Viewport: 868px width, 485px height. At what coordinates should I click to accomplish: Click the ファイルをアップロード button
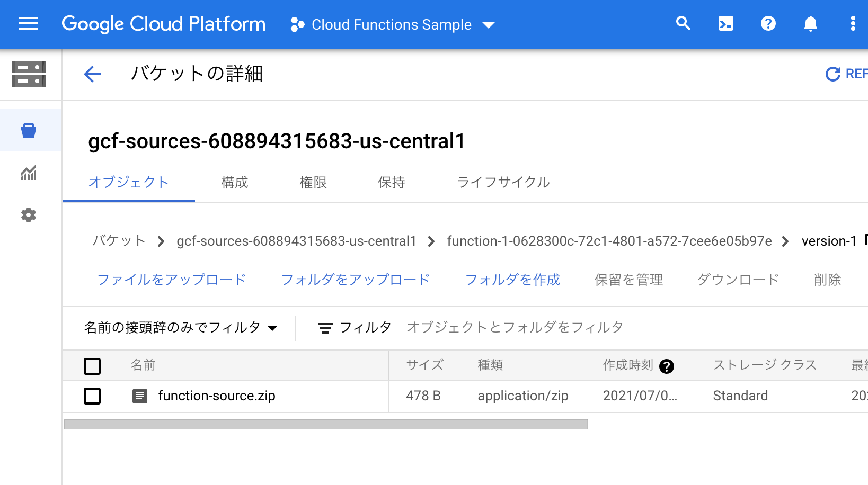point(171,280)
